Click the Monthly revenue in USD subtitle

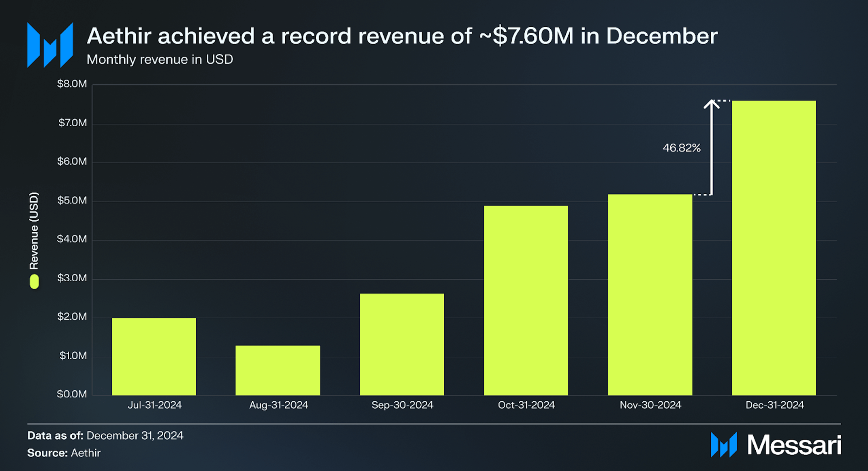tap(160, 60)
